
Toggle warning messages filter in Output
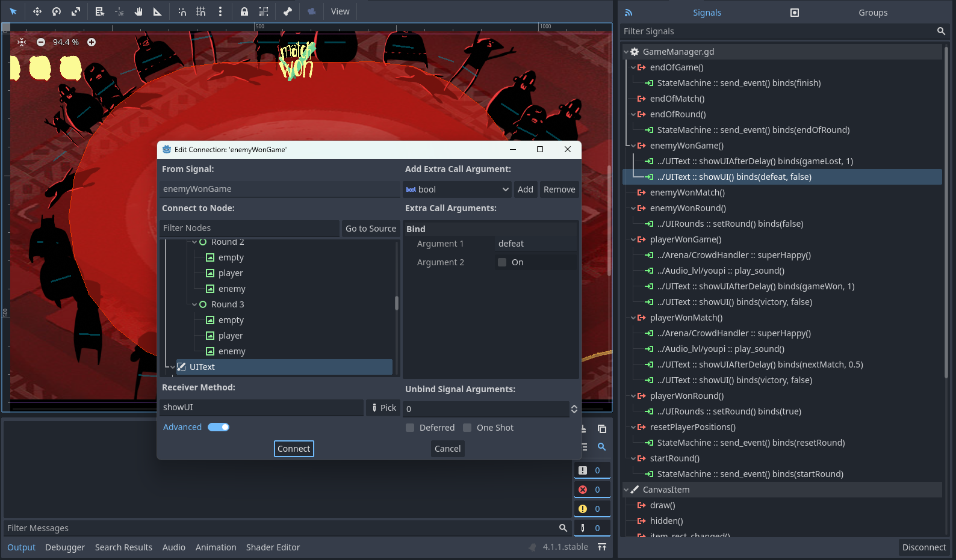click(591, 509)
